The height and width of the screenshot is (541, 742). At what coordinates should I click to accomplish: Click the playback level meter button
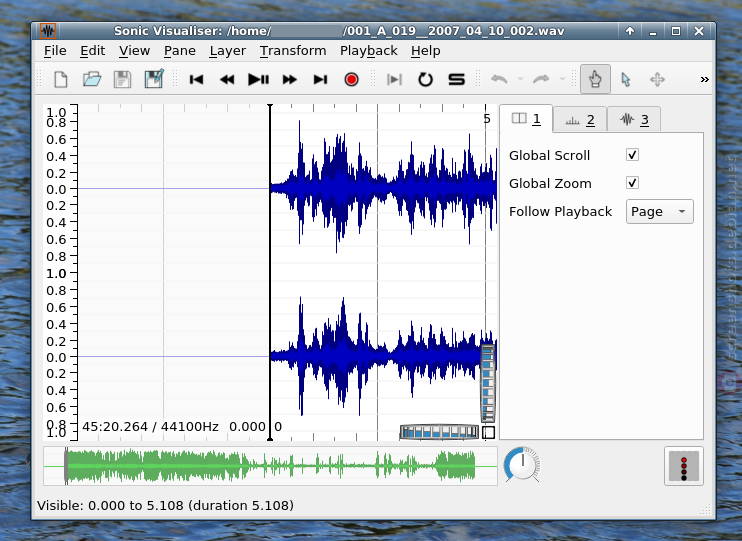coord(684,466)
